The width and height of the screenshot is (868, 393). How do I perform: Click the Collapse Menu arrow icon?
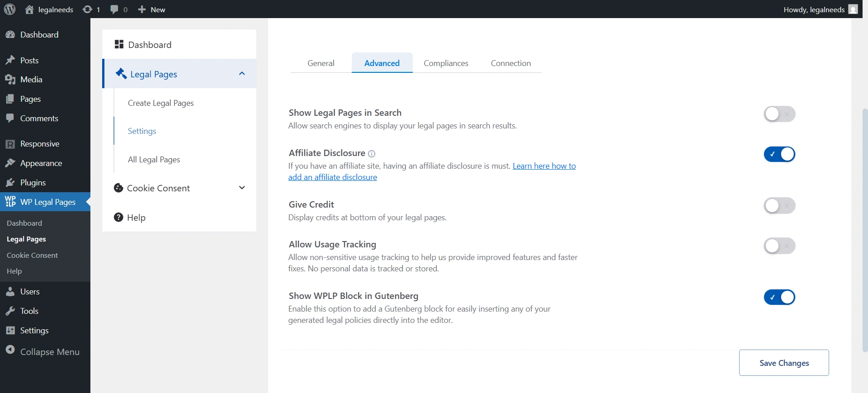pyautogui.click(x=10, y=350)
